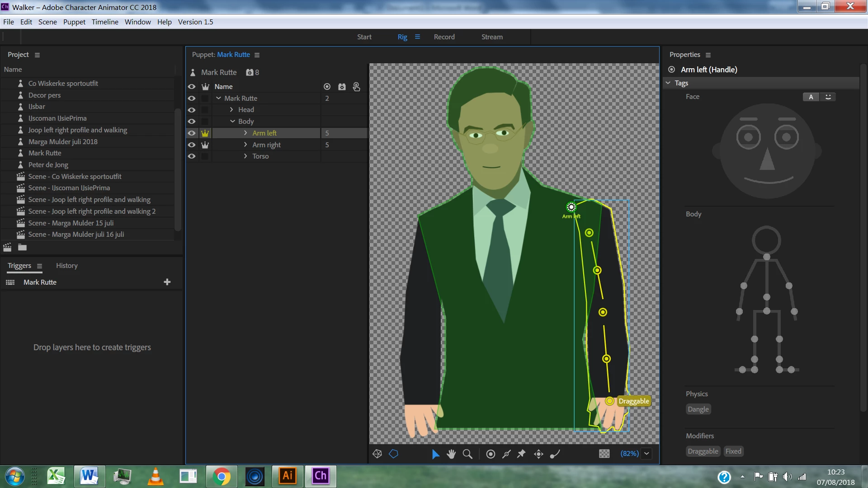Collapse the Body layer group
868x488 pixels.
point(232,122)
